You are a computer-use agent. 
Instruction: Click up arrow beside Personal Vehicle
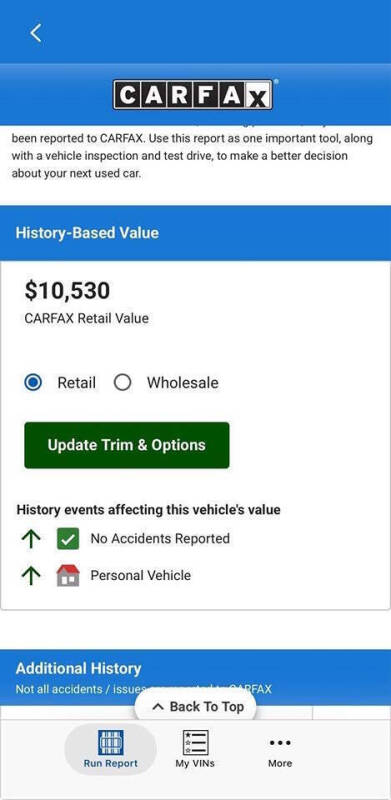31,576
